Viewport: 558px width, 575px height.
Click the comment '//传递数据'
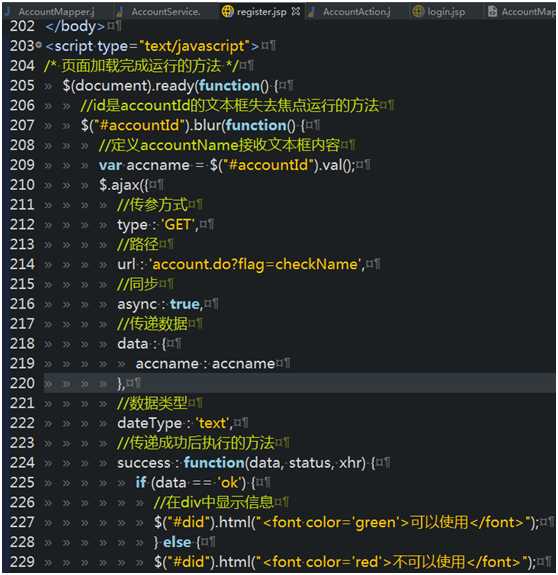click(153, 323)
